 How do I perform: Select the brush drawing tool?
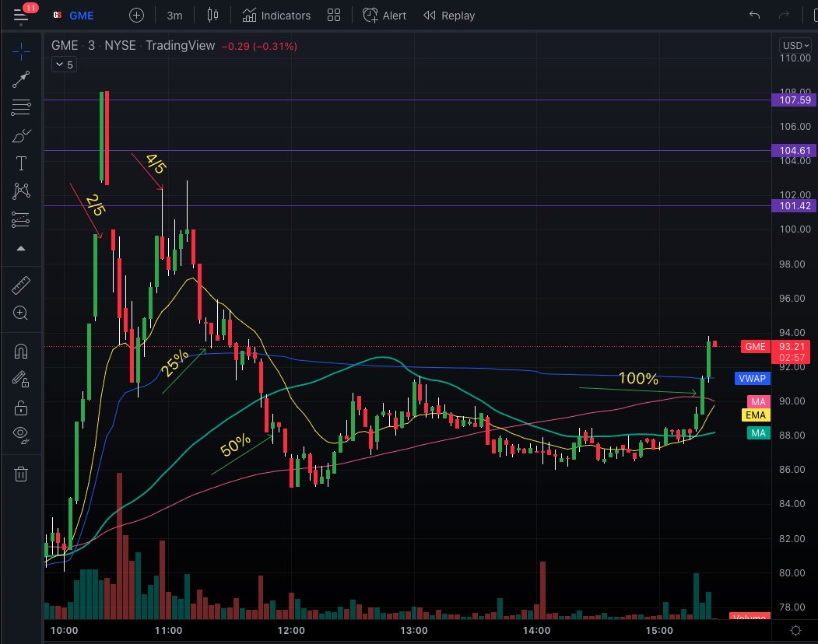21,136
